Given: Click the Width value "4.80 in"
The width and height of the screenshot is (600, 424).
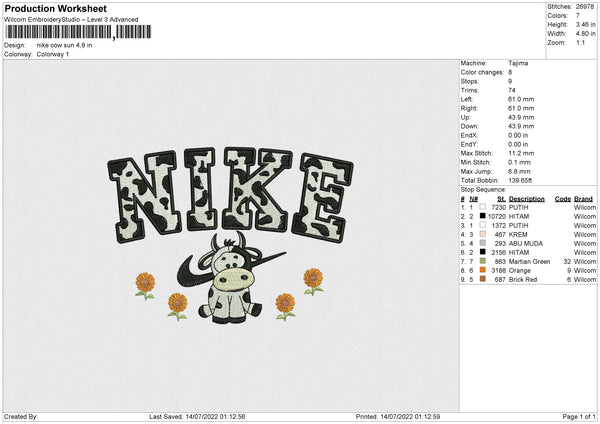Looking at the screenshot, I should coord(585,34).
